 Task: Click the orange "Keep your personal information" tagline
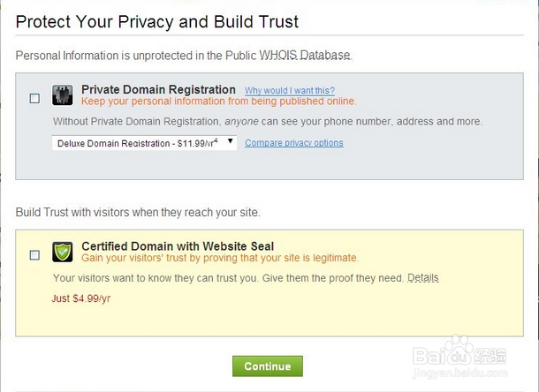click(x=219, y=102)
